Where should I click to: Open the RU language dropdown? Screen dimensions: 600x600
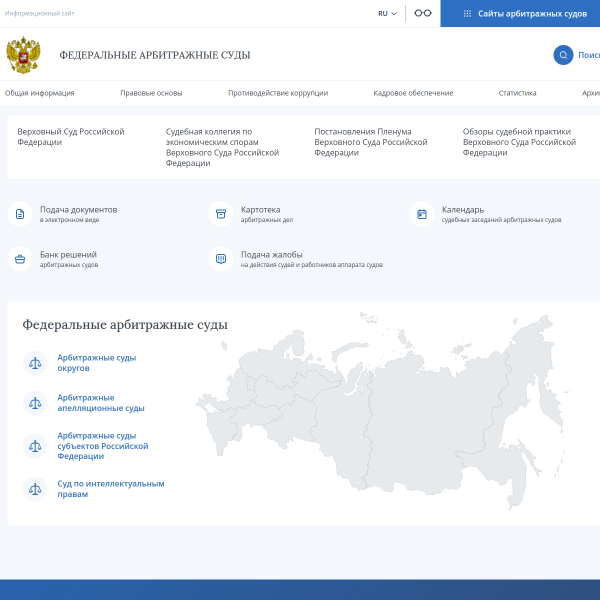(x=387, y=14)
